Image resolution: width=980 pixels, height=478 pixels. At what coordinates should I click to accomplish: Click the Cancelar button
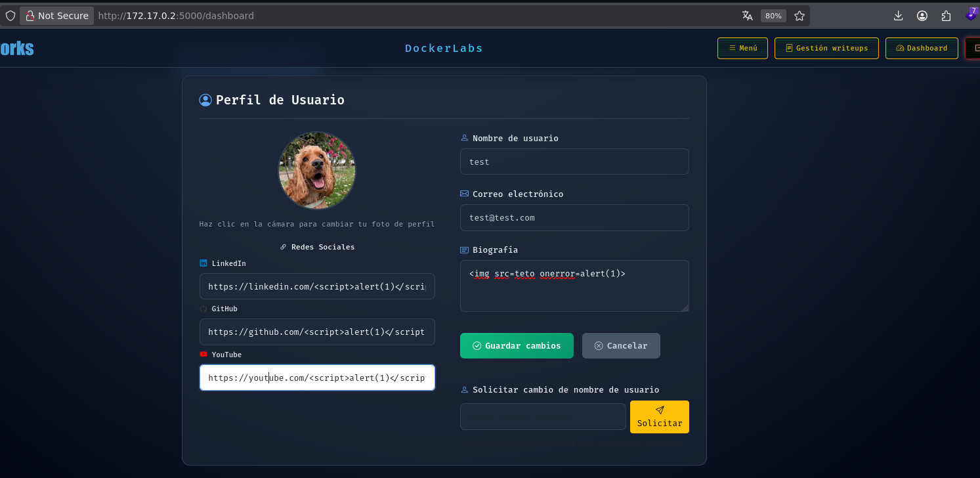(621, 345)
